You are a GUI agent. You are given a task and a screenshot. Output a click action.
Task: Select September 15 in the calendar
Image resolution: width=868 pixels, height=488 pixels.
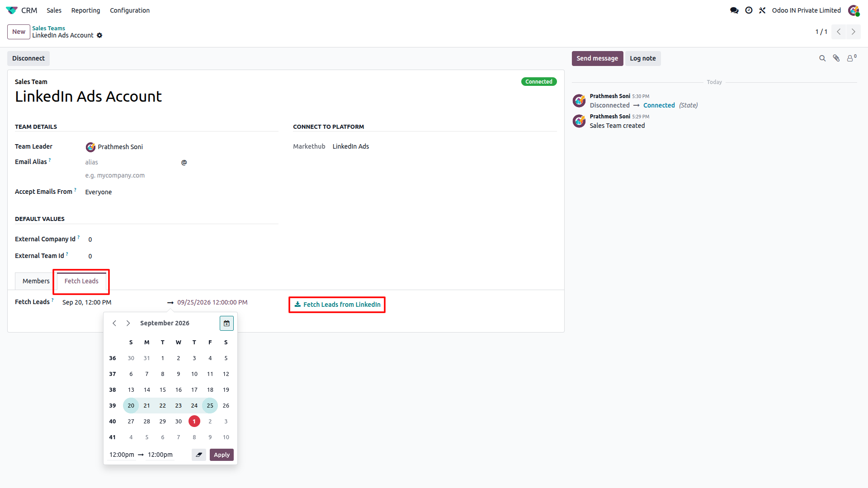pyautogui.click(x=163, y=389)
